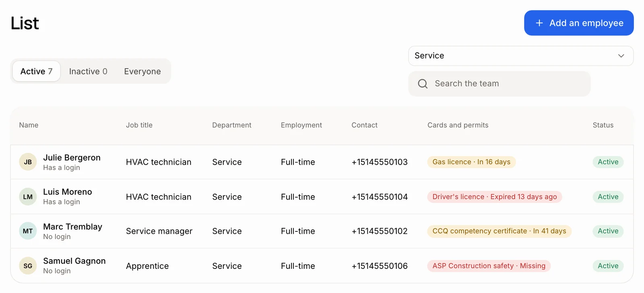Click the Name column header

(x=29, y=125)
